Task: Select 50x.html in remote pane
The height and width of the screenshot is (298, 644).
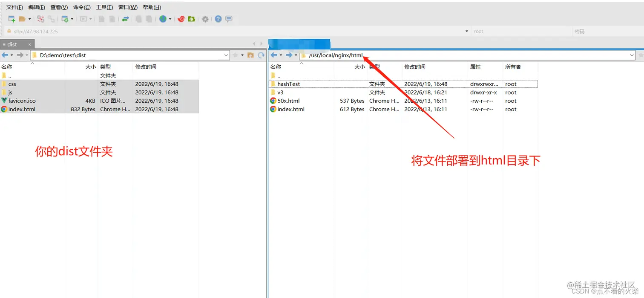Action: coord(403,101)
